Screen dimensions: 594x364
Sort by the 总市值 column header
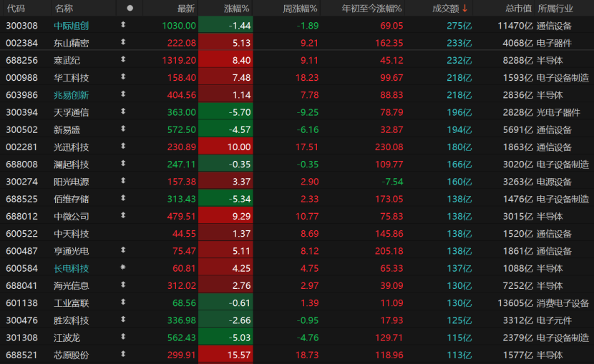click(x=518, y=9)
